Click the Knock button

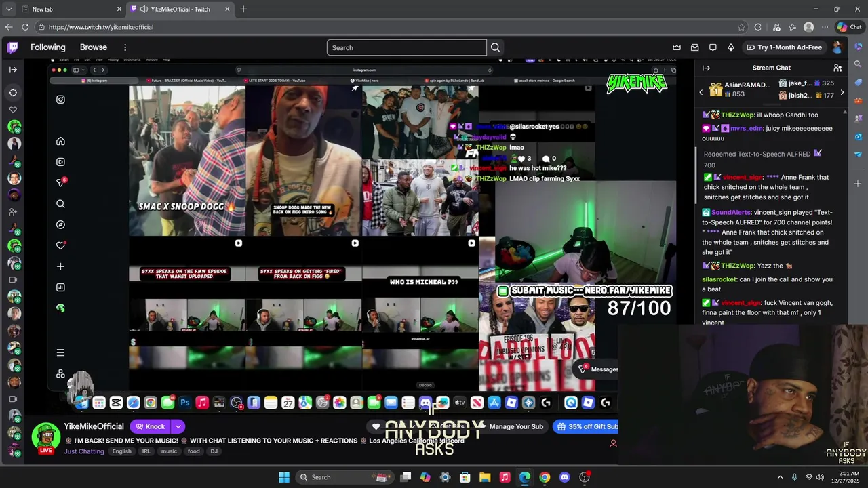coord(150,426)
